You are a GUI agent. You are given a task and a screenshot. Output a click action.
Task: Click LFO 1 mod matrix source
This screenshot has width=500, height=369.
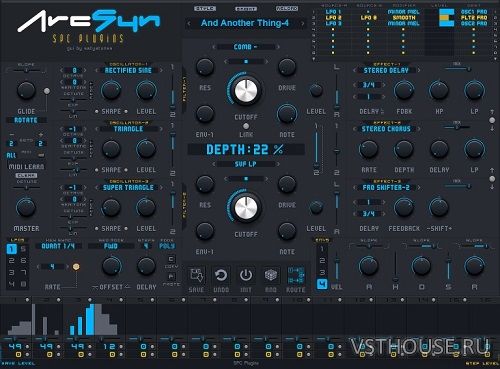click(x=333, y=12)
